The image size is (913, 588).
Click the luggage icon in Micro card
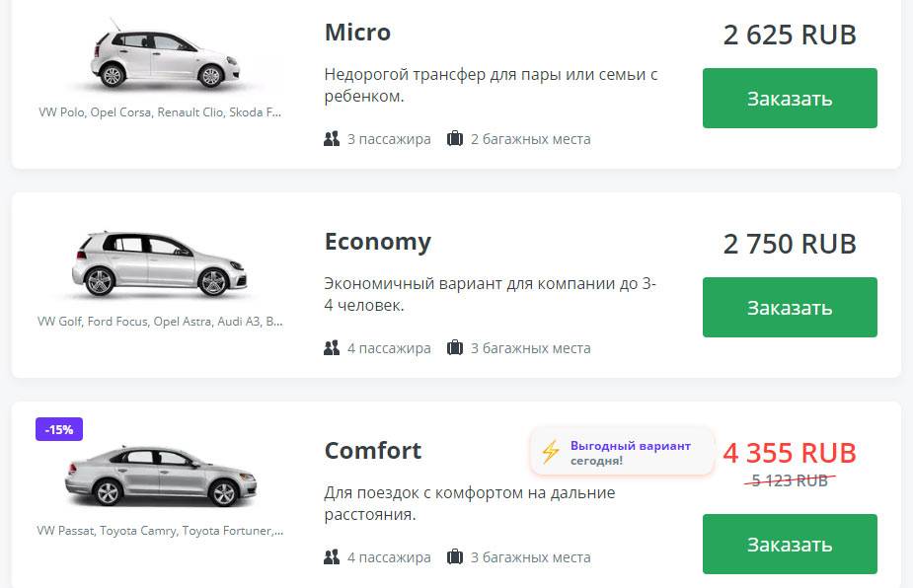coord(455,139)
